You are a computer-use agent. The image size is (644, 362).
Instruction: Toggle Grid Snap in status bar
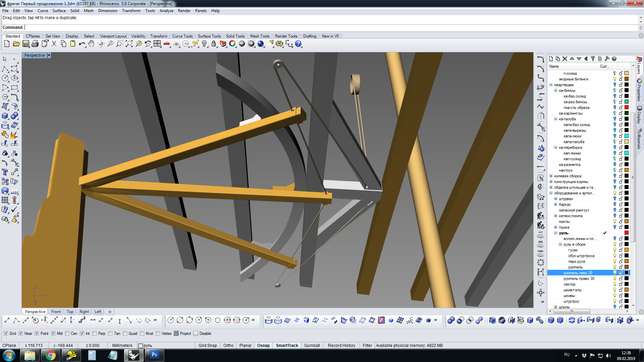tap(208, 346)
